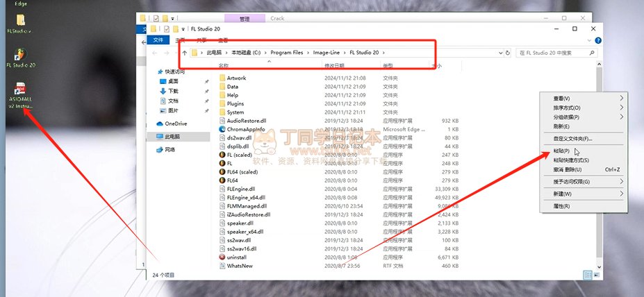Select the Plugins folder icon
This screenshot has width=644, height=297.
click(x=222, y=104)
